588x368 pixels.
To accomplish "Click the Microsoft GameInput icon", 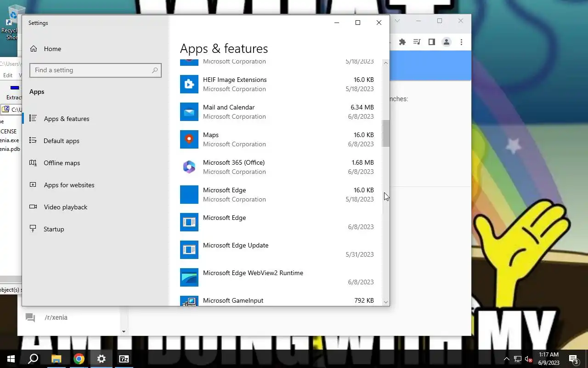I will click(189, 301).
